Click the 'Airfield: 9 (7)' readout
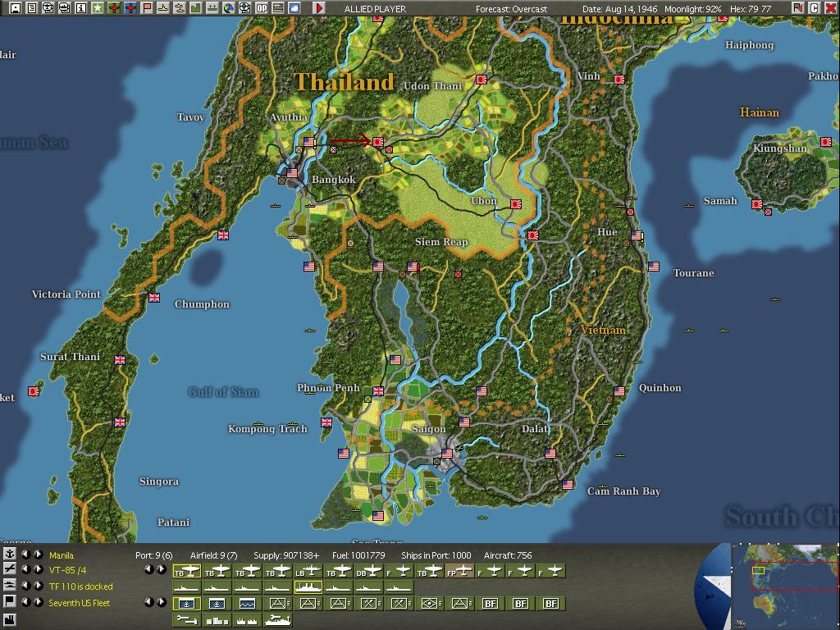Viewport: 840px width, 630px height. pos(214,555)
